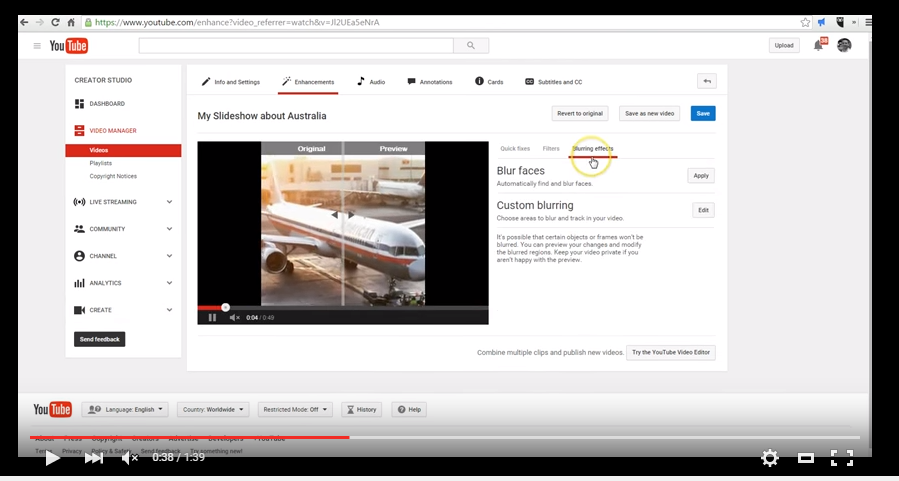Open the Cards tab
Image resolution: width=899 pixels, height=481 pixels.
(489, 82)
